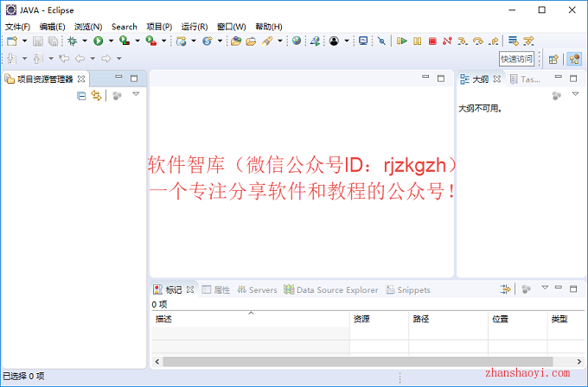
Task: Click the Save All icon
Action: (x=54, y=41)
